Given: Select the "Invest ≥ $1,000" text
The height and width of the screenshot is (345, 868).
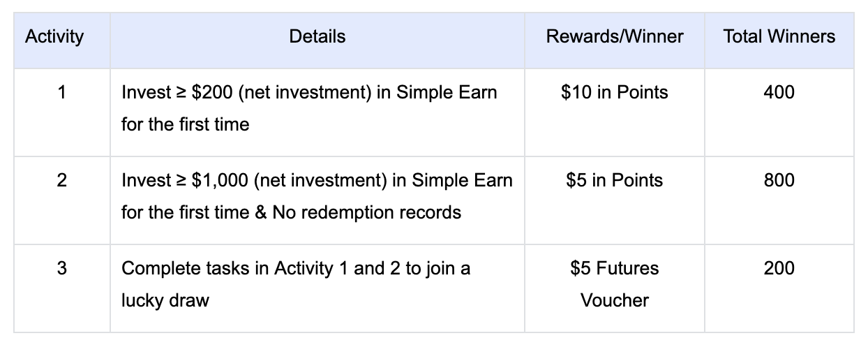Looking at the screenshot, I should (185, 180).
